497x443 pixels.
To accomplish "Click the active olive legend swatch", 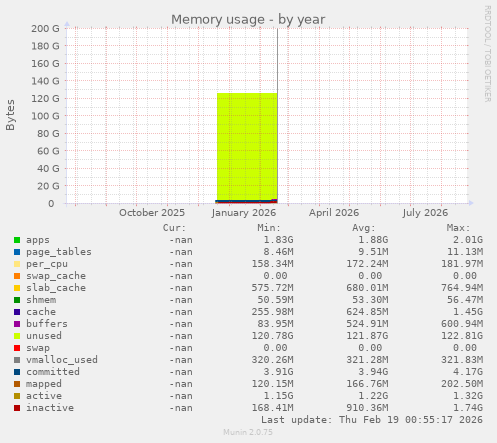I will [17, 396].
